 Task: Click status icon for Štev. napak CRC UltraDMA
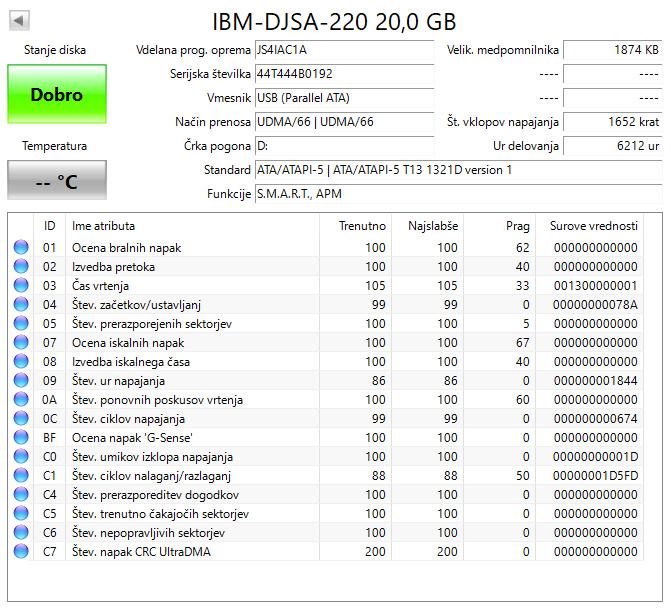pos(21,552)
